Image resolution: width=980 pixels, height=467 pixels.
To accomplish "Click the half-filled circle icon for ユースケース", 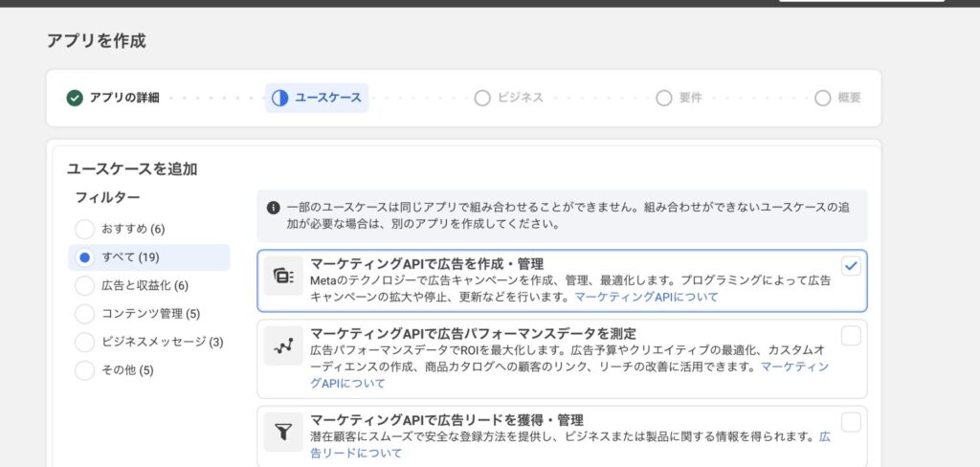I will (x=279, y=98).
